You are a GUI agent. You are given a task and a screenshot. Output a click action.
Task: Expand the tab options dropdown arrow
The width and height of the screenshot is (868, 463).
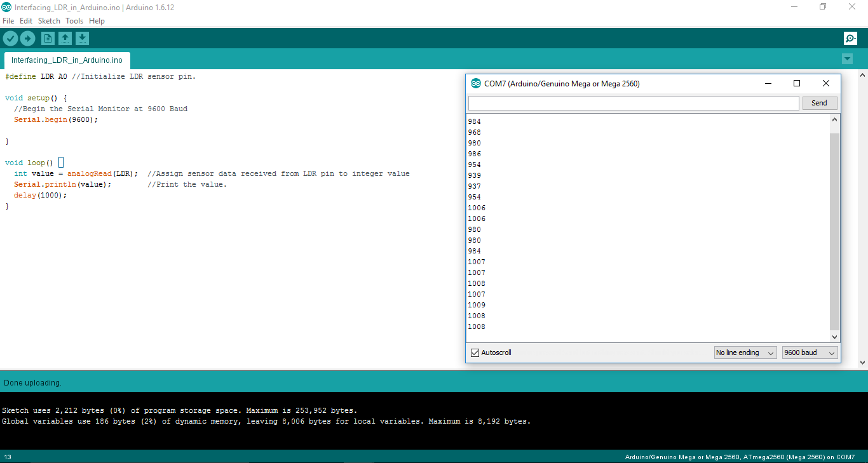846,59
